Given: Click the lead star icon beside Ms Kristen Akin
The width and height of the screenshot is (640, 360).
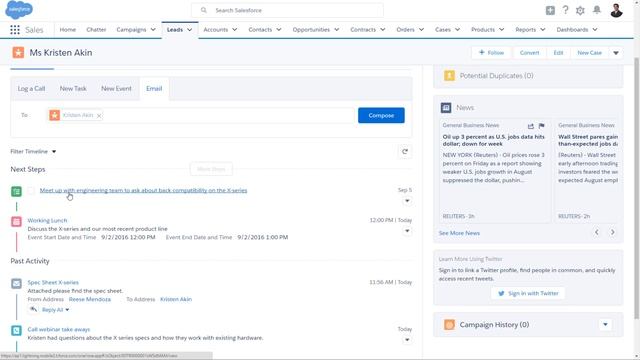Looking at the screenshot, I should [x=18, y=53].
